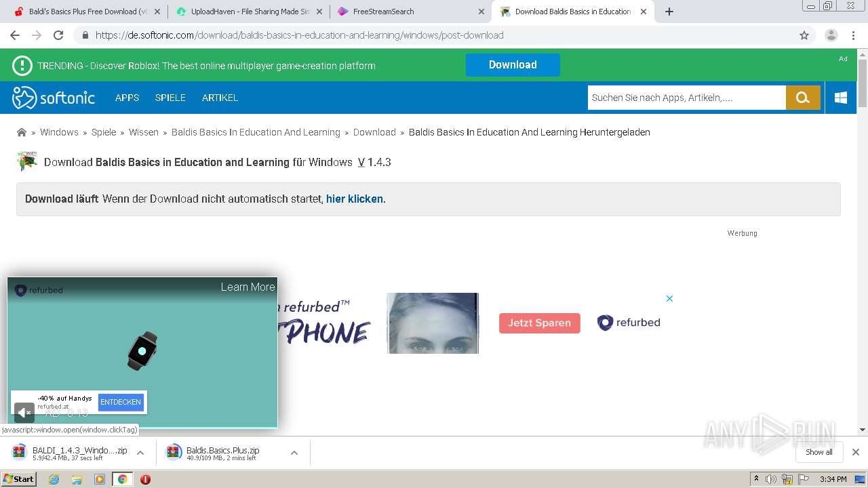Expand options for BALDI_1.4.3 zip download
The image size is (868, 488).
point(140,453)
